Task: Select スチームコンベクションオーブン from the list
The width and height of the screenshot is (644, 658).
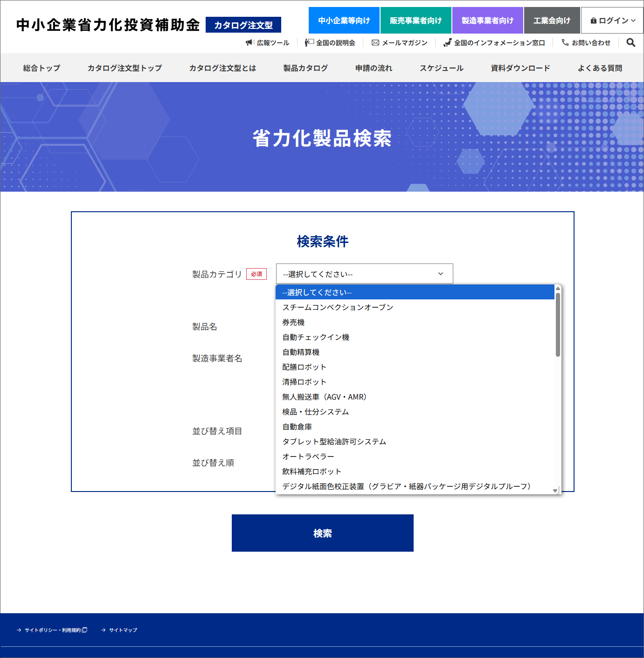Action: (x=415, y=307)
